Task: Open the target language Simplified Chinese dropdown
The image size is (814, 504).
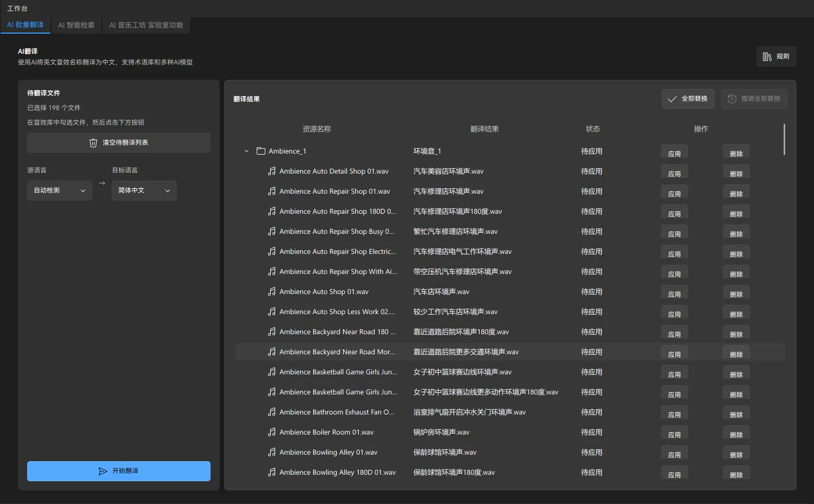Action: click(x=144, y=190)
